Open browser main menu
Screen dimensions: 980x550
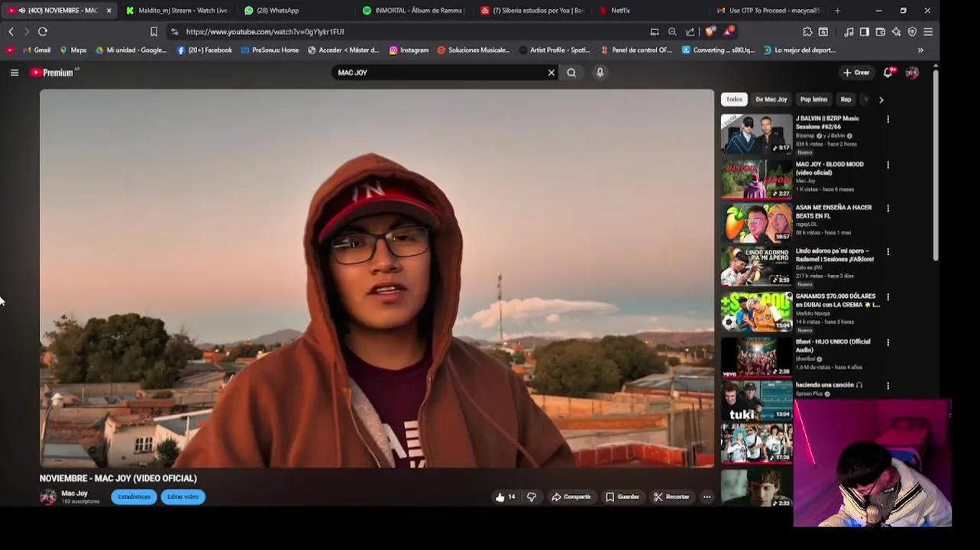928,31
